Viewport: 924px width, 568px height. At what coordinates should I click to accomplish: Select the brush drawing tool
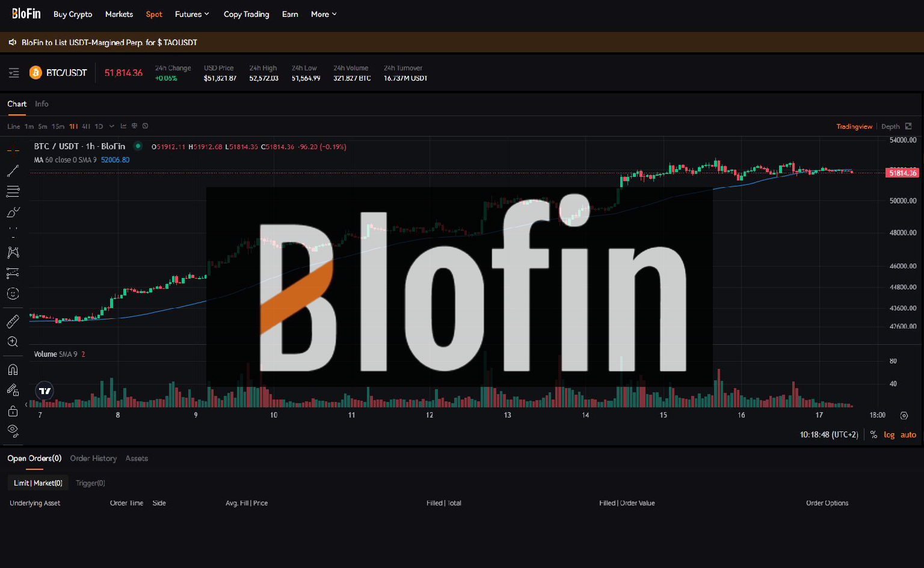pos(13,212)
